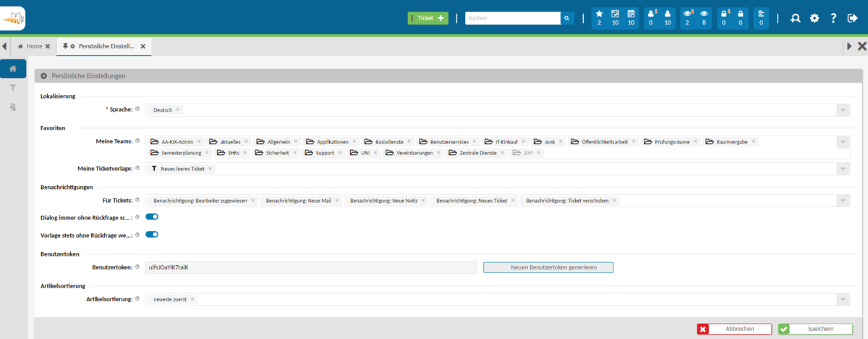Open the Artikelsortierung dropdown arrow
This screenshot has width=868, height=339.
(843, 299)
